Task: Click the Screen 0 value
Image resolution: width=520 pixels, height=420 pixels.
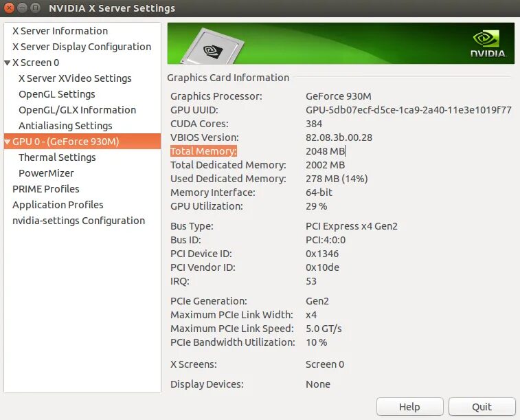Action: coord(325,364)
